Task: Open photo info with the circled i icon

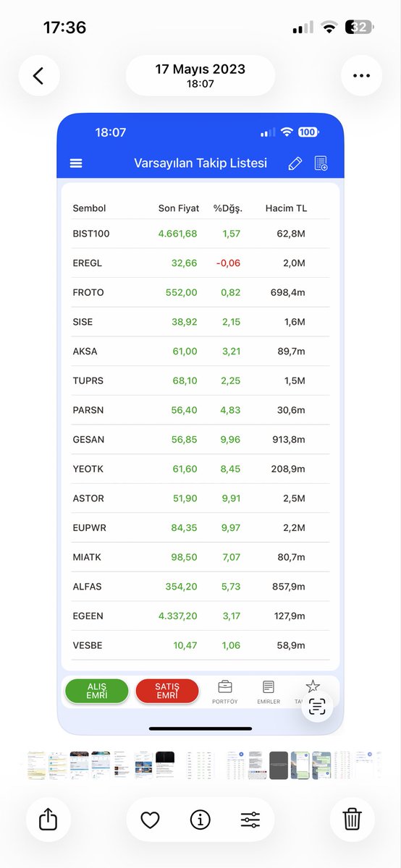Action: pos(200,819)
